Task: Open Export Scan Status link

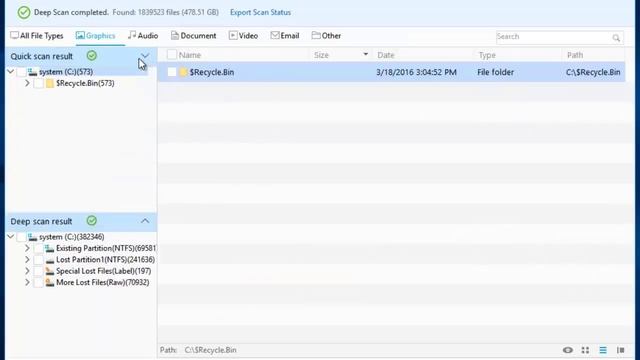Action: [x=260, y=13]
